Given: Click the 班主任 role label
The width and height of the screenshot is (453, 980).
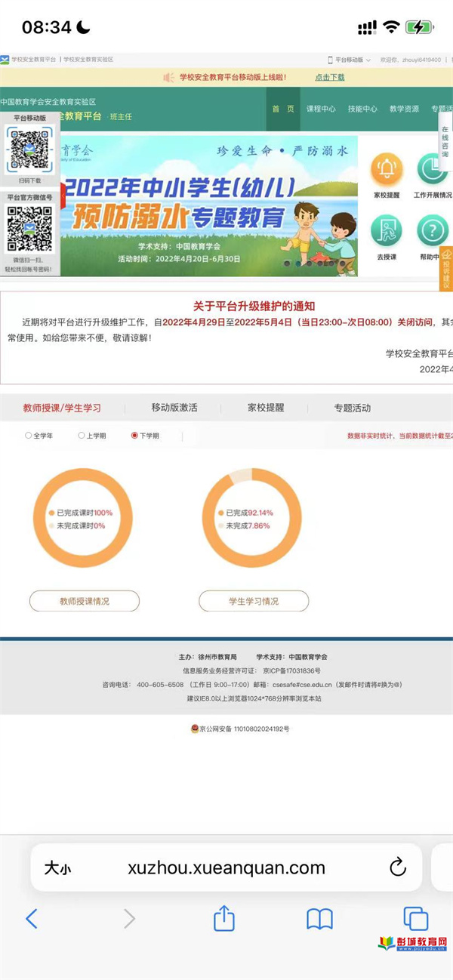Looking at the screenshot, I should [121, 116].
